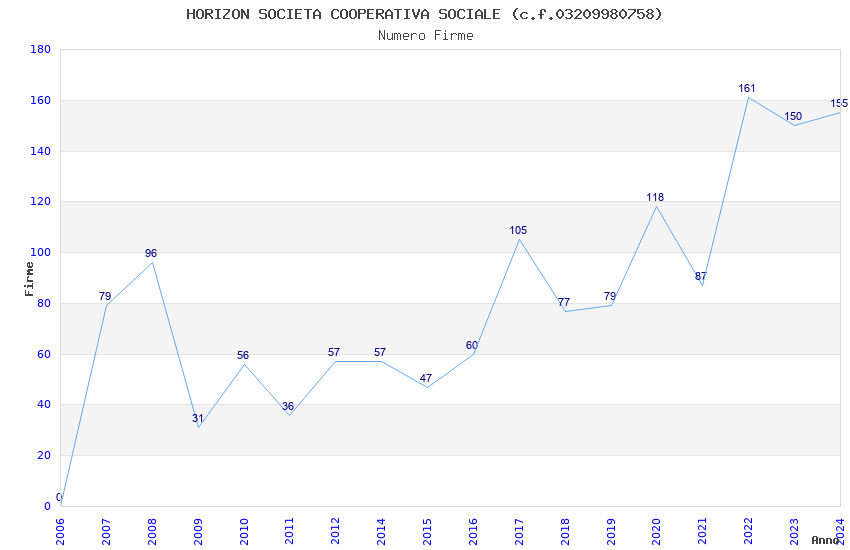Click the chart title HORIZON SOCIETA COOPERATIVA SOCIALE
This screenshot has height=550, width=850.
424,14
